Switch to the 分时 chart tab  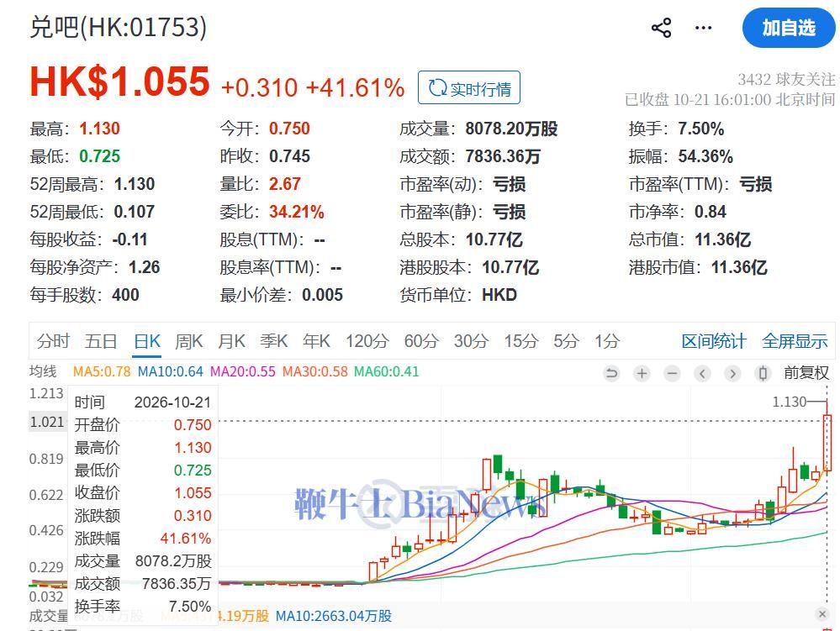point(53,341)
